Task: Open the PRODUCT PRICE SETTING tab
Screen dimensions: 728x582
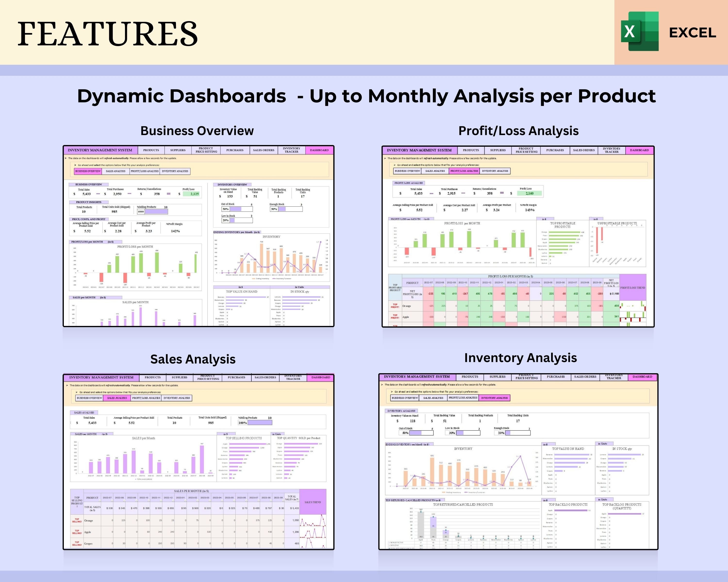Action: click(206, 150)
